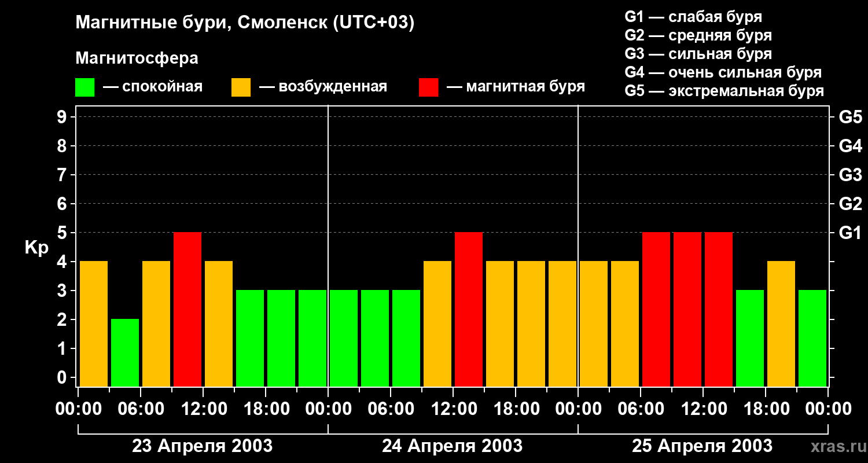The height and width of the screenshot is (463, 868).
Task: Click the 'Магнитосфера' legend heading
Action: tap(137, 58)
